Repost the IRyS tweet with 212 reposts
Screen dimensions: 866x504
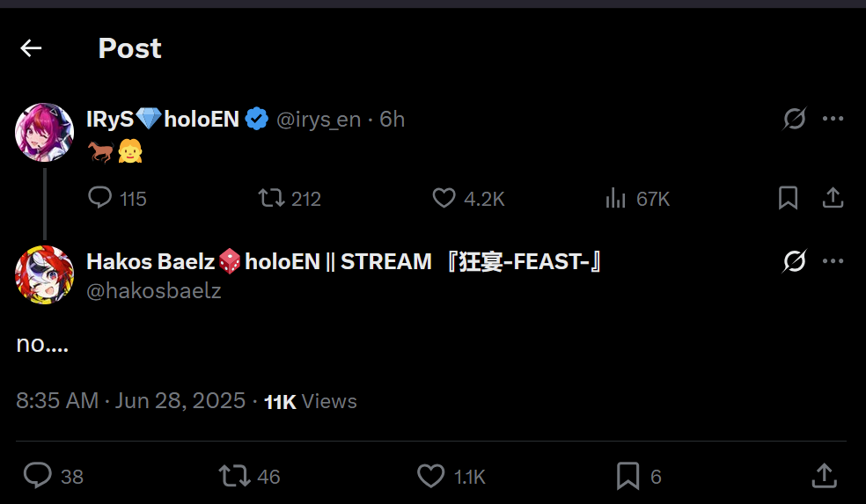pyautogui.click(x=271, y=198)
